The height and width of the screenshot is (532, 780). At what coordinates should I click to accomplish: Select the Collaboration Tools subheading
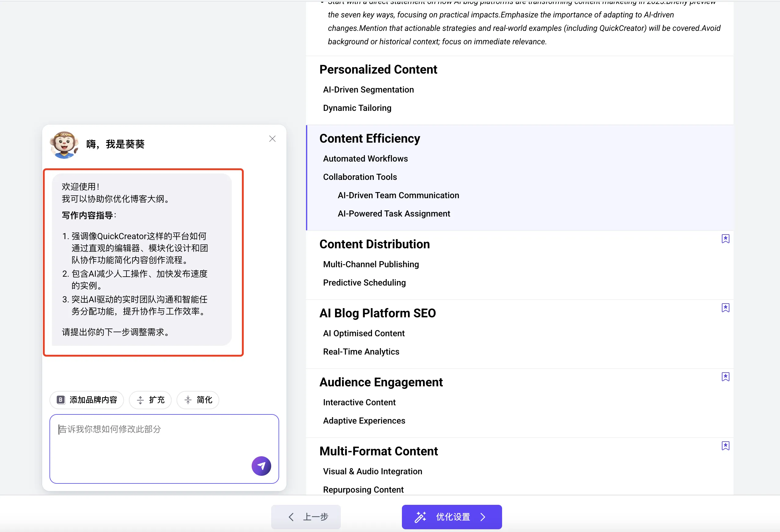(x=360, y=177)
